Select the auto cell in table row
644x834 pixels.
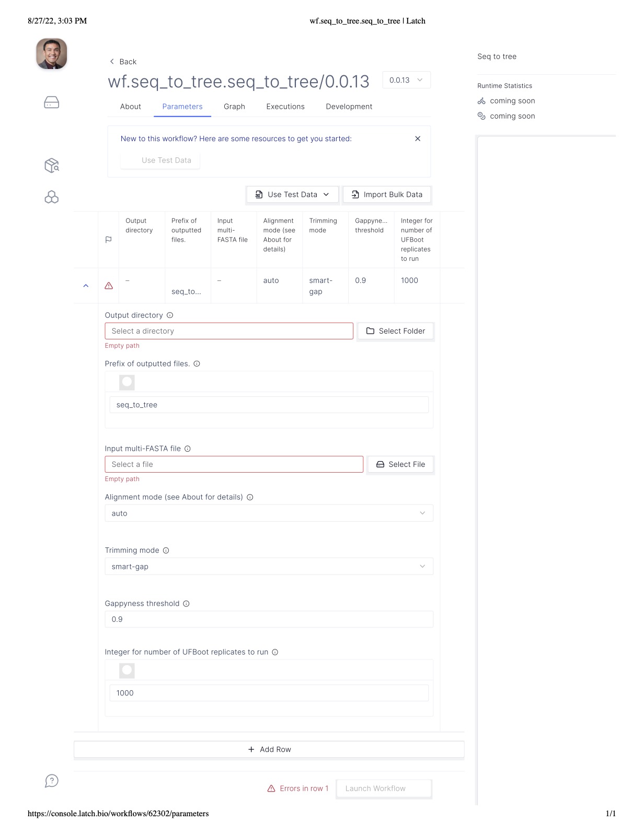(280, 285)
